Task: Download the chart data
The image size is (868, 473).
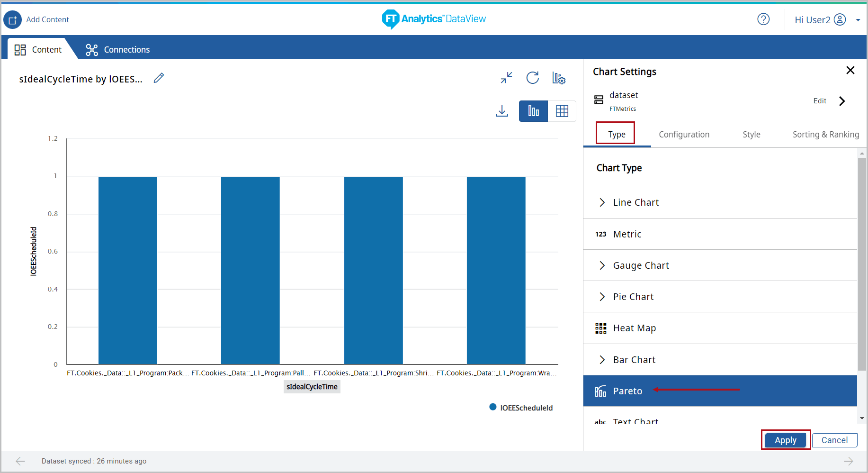Action: (502, 111)
